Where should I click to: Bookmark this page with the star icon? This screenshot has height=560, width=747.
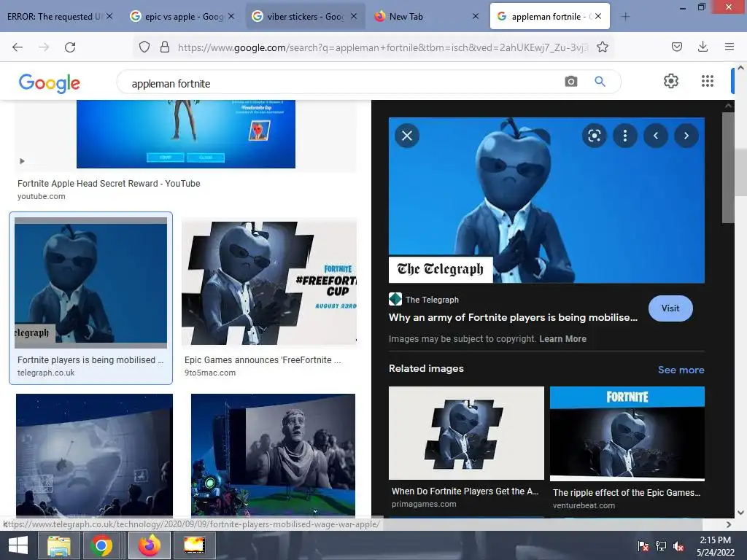(603, 47)
